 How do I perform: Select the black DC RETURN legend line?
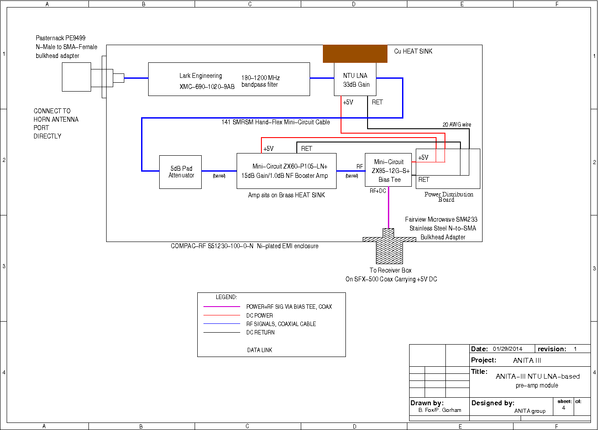222,332
